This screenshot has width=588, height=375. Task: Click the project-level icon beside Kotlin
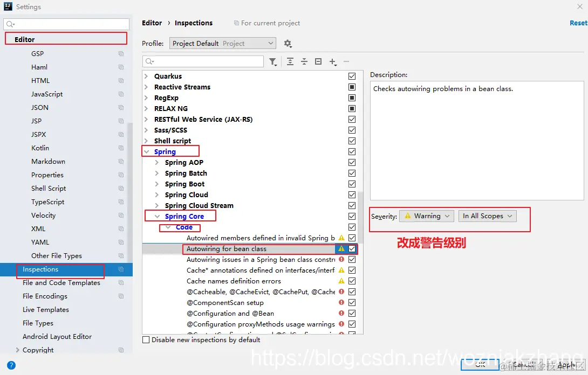click(121, 148)
